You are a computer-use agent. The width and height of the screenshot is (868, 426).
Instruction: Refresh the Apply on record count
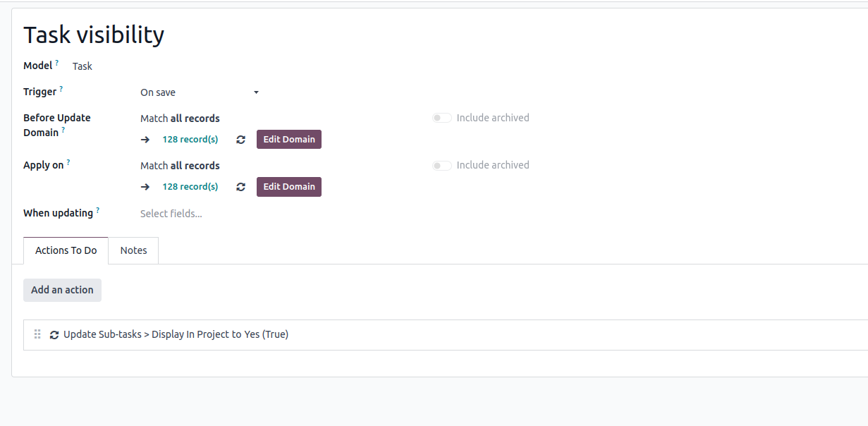coord(240,187)
